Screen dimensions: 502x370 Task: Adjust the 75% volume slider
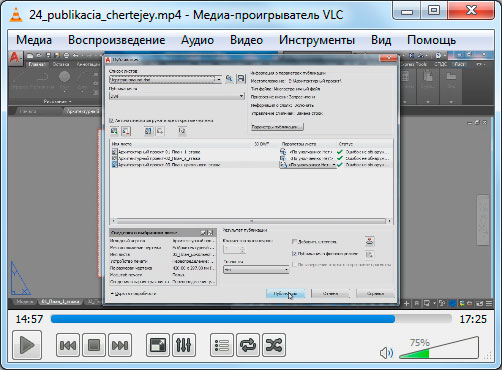point(439,348)
